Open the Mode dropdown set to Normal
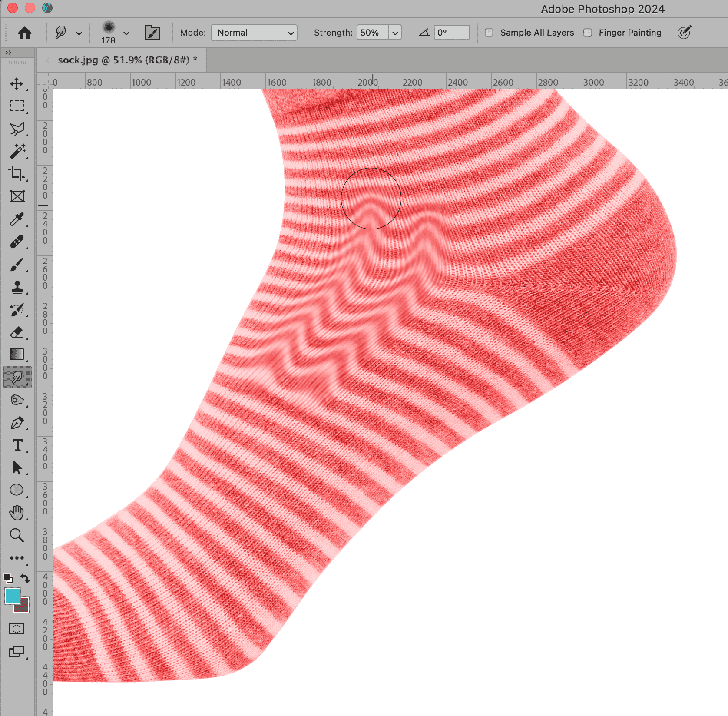Image resolution: width=728 pixels, height=716 pixels. coord(254,33)
